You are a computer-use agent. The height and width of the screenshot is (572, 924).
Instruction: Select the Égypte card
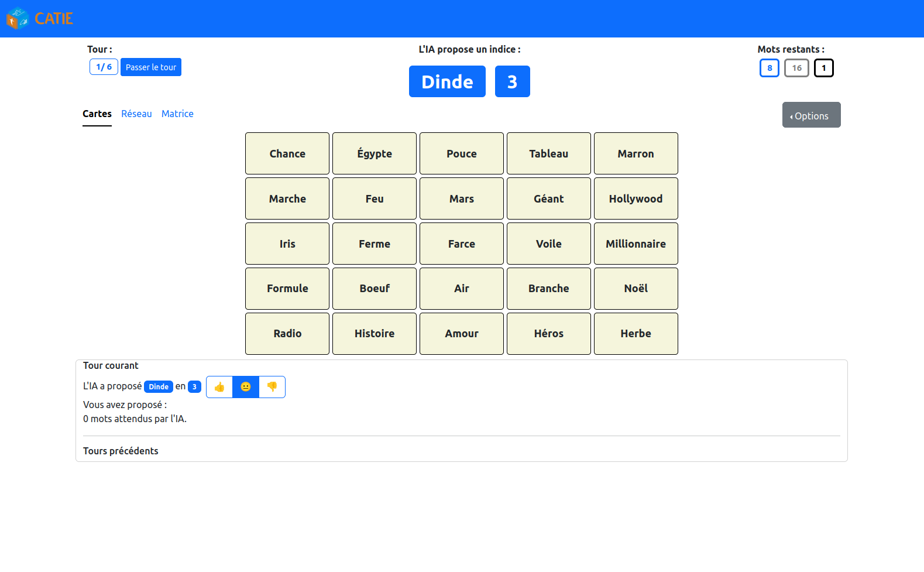pos(375,153)
